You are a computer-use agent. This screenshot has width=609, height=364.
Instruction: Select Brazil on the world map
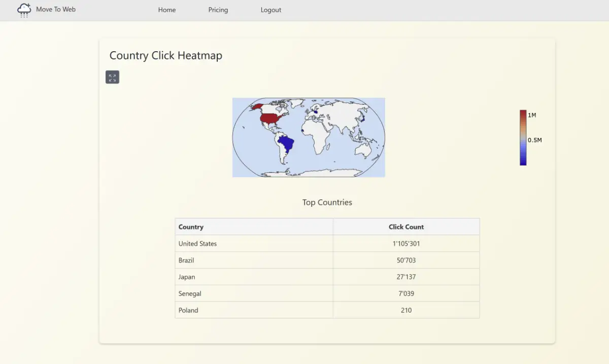point(287,143)
